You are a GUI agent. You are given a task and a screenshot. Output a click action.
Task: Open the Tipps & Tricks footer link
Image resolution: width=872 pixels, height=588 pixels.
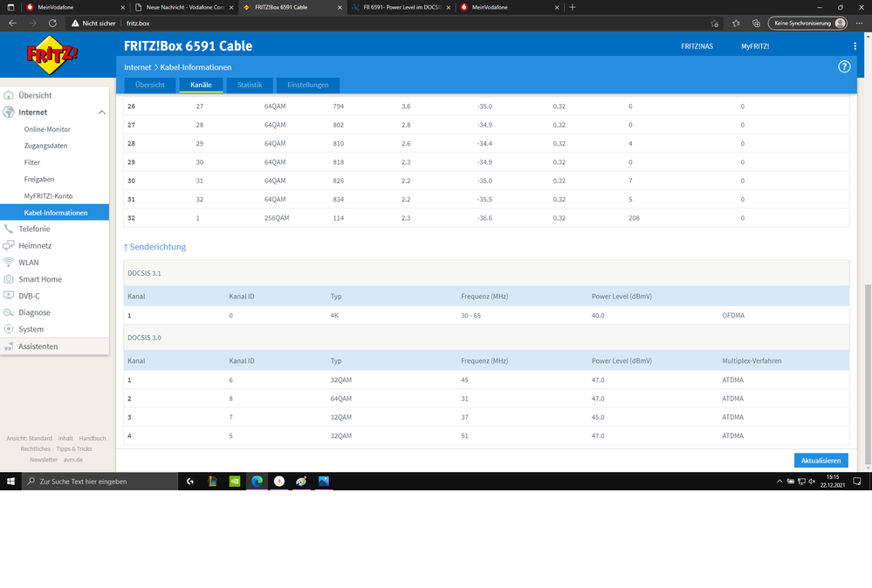click(x=74, y=448)
